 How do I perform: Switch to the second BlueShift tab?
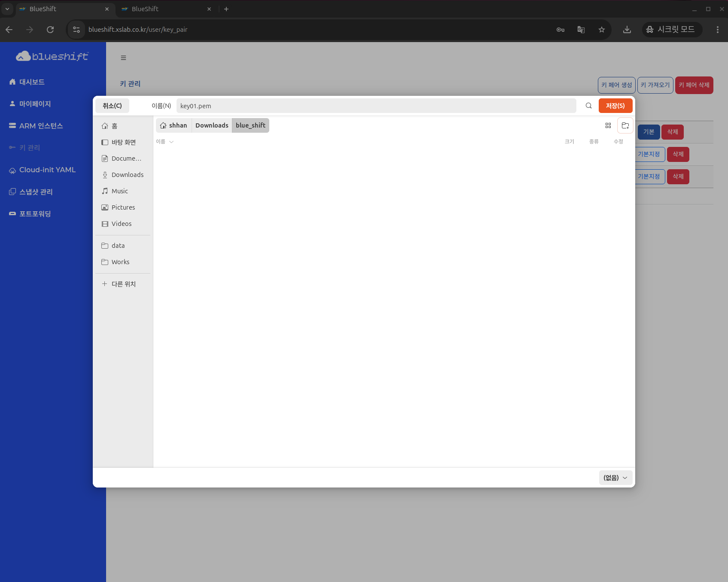[163, 9]
